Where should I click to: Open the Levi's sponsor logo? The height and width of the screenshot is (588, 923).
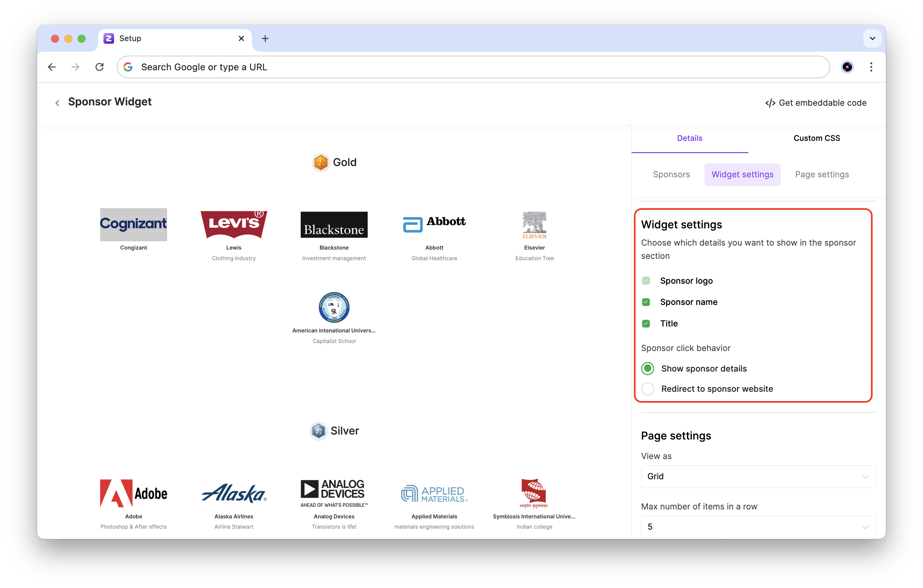233,225
